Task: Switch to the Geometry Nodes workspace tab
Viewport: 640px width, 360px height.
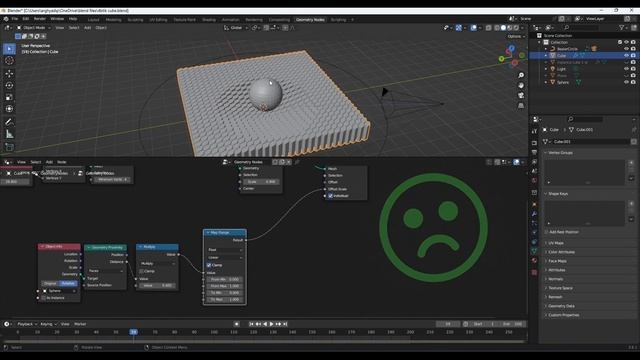Action: [310, 20]
